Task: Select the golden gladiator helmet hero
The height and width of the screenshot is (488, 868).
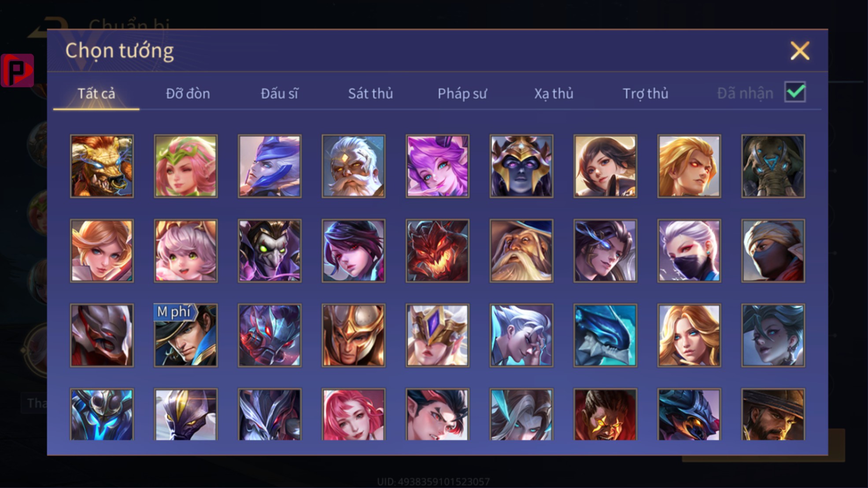Action: (x=354, y=335)
